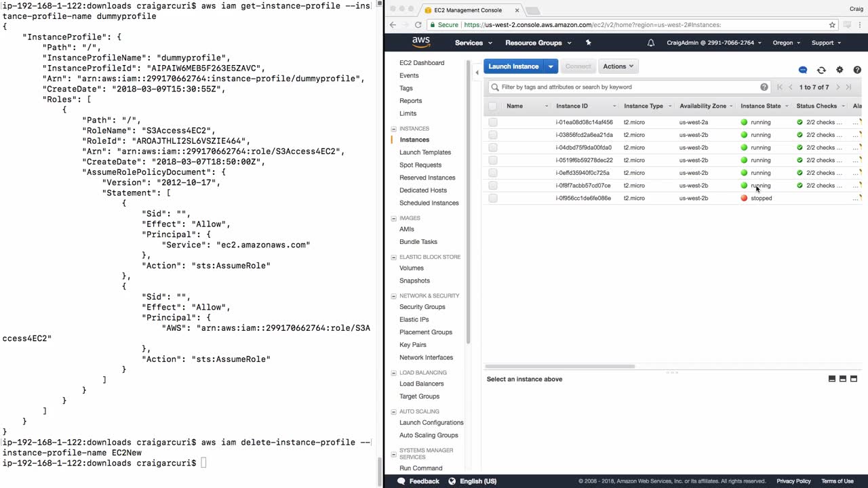Select the checkbox for stopped instance i-0f956cc1de6fe086e
The height and width of the screenshot is (488, 868).
[493, 199]
